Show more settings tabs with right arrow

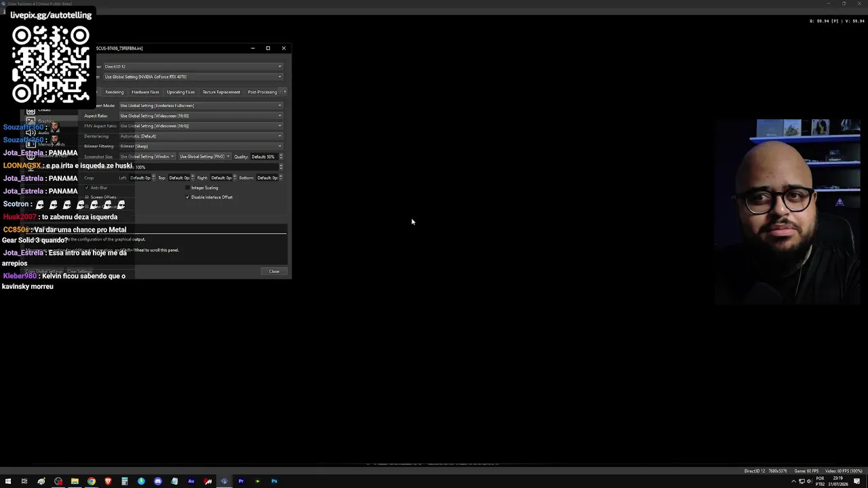click(x=285, y=91)
